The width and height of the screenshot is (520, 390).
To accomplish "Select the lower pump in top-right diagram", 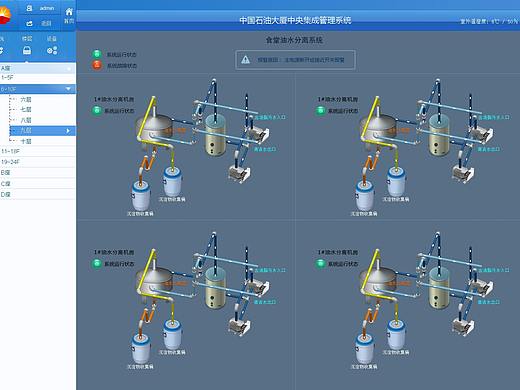I will [x=463, y=173].
